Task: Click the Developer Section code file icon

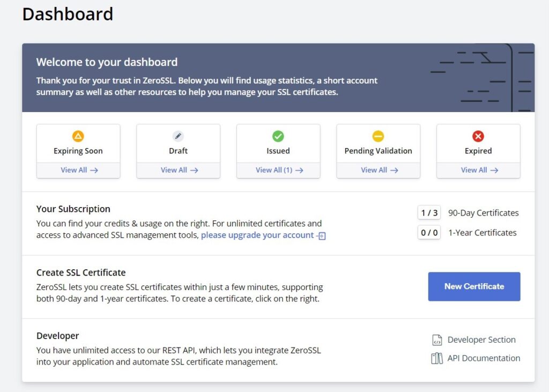Action: tap(437, 340)
